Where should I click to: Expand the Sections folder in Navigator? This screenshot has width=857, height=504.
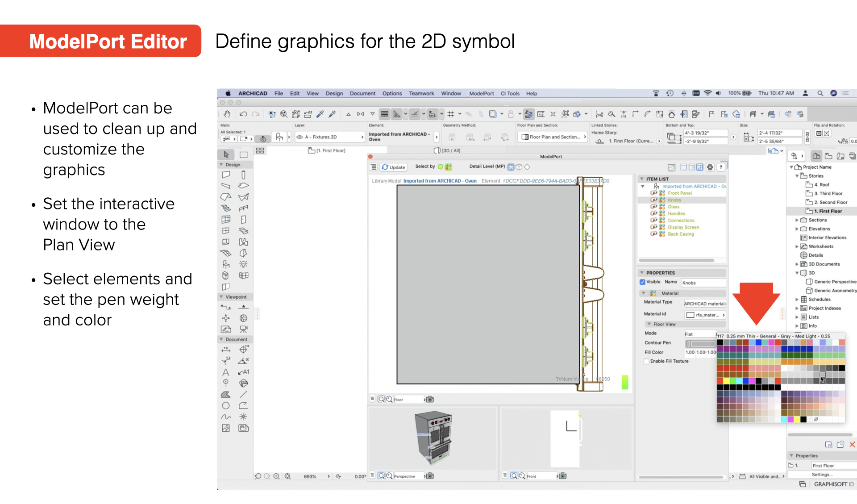click(797, 220)
